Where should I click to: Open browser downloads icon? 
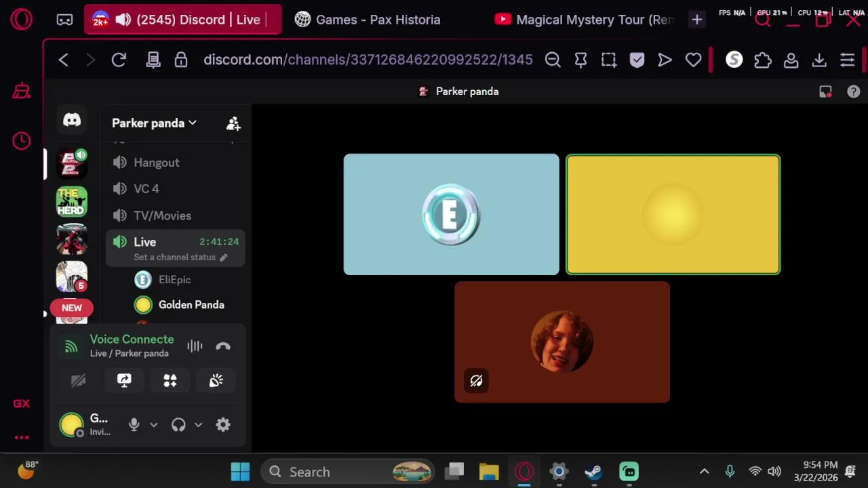coord(819,60)
